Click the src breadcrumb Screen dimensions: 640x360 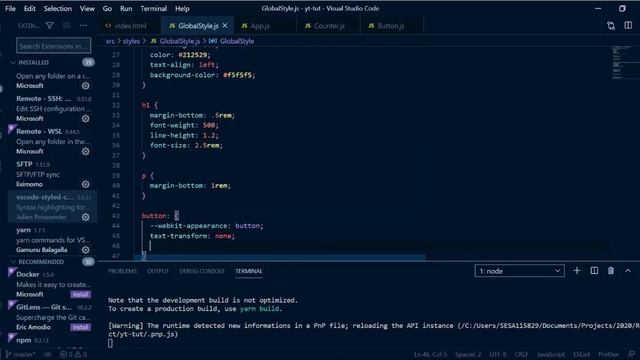coord(110,41)
